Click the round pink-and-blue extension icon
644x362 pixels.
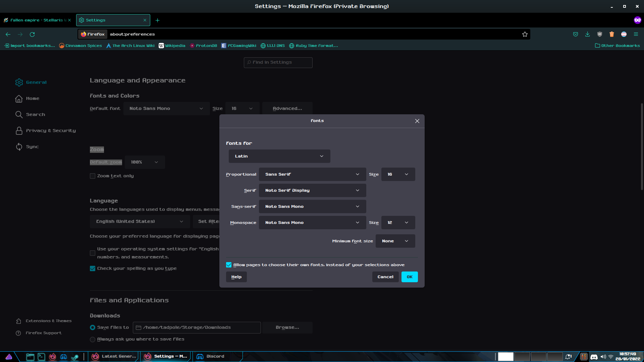point(624,34)
